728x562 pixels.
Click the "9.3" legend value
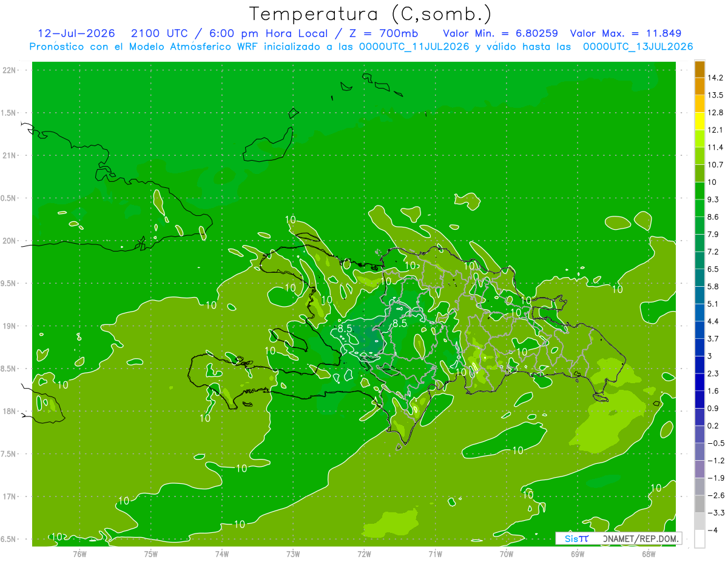coord(713,199)
